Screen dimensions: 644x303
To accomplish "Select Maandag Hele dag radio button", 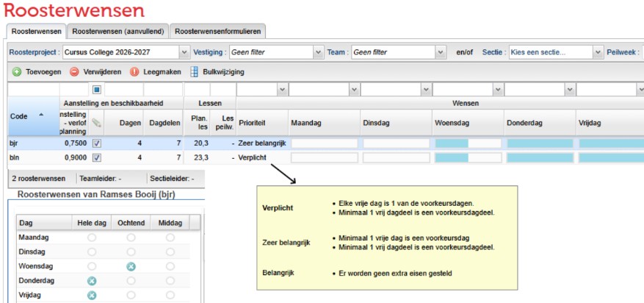I will coord(92,238).
